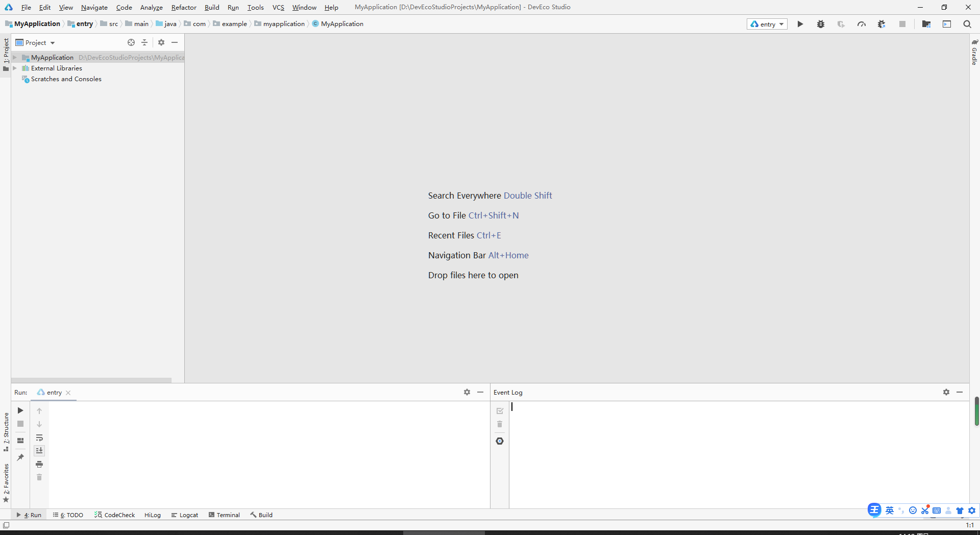
Task: Toggle tool window bars with the bottom-left status icon
Action: 6,525
